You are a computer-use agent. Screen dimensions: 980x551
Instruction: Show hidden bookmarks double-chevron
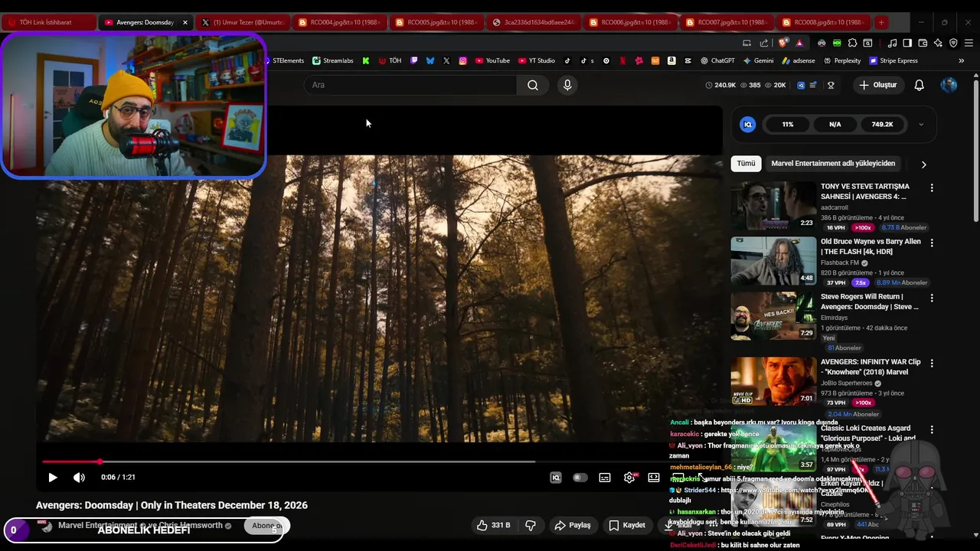(x=962, y=60)
